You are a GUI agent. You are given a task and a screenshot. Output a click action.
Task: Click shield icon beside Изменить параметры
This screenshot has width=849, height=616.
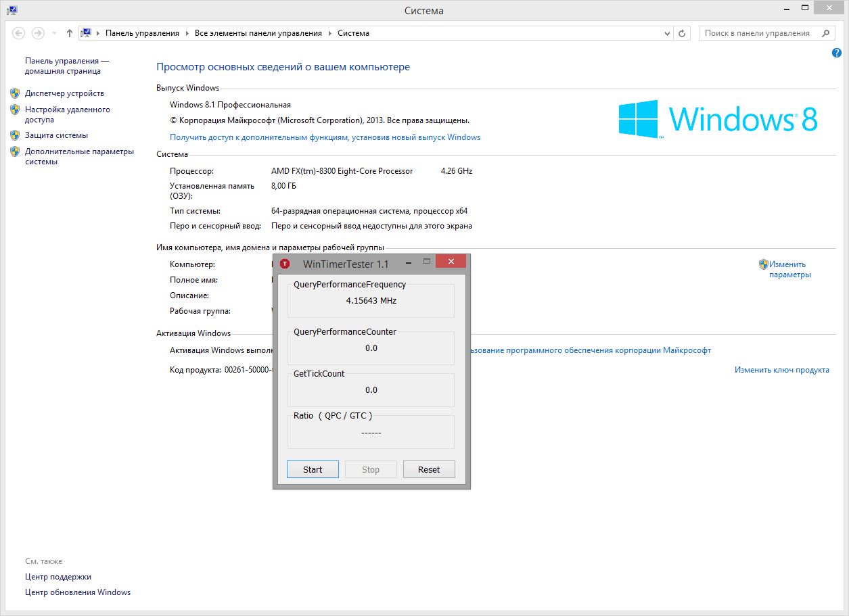(763, 264)
